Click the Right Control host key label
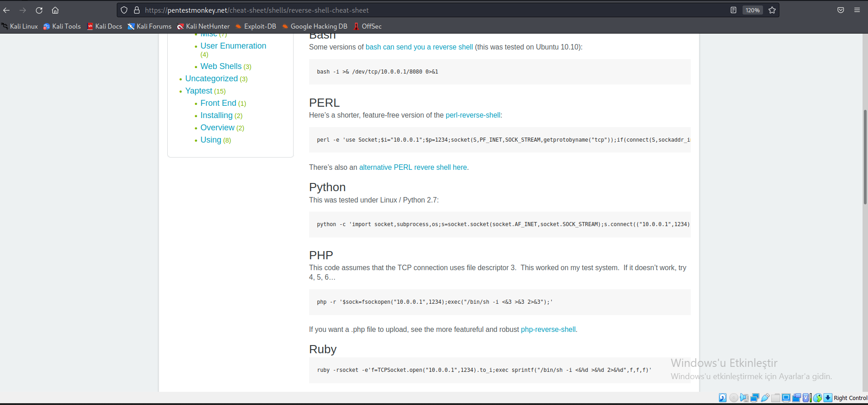Screen dimensions: 868x405 coord(850,398)
